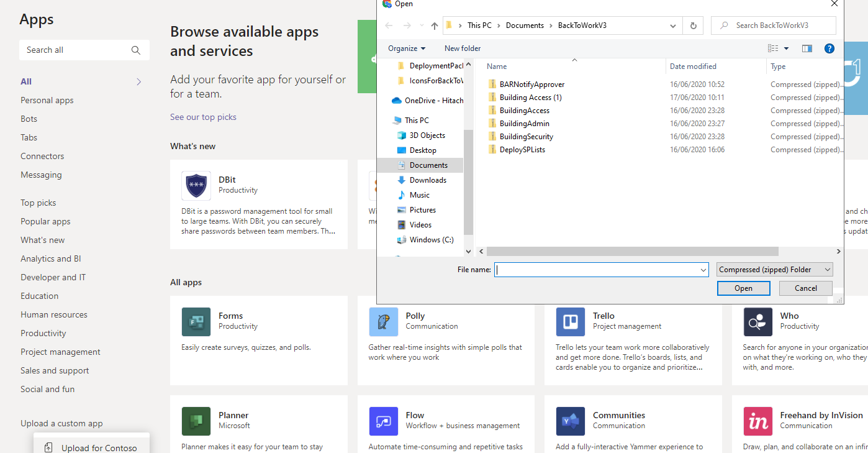The image size is (868, 453).
Task: Select OneDrive - Hitachi in tree
Action: click(x=428, y=101)
